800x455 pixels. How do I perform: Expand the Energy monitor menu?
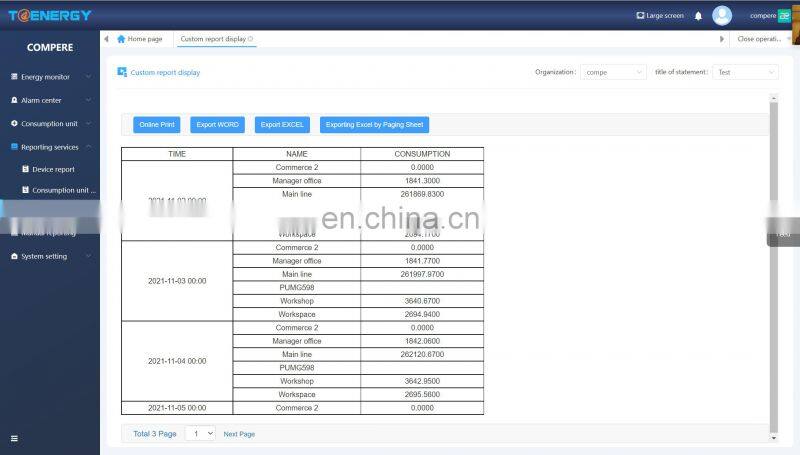(x=50, y=77)
